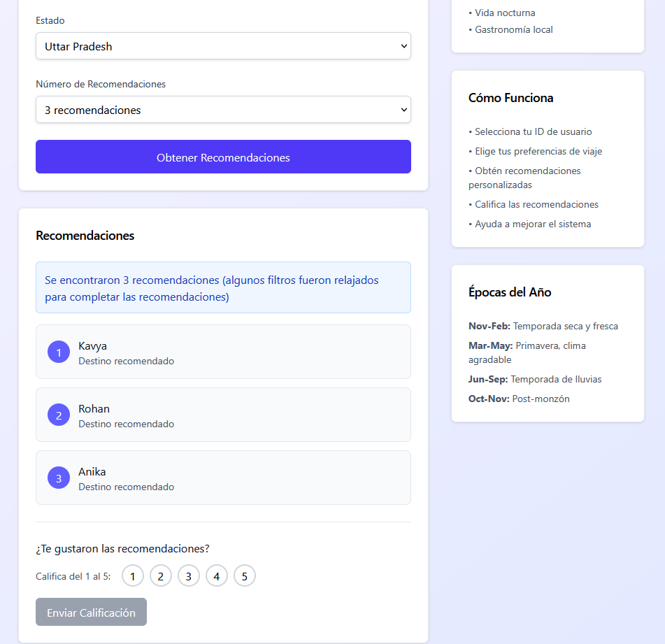Open the Estado dropdown showing Uttar Pradesh
Screen dimensions: 665x644
pos(223,45)
